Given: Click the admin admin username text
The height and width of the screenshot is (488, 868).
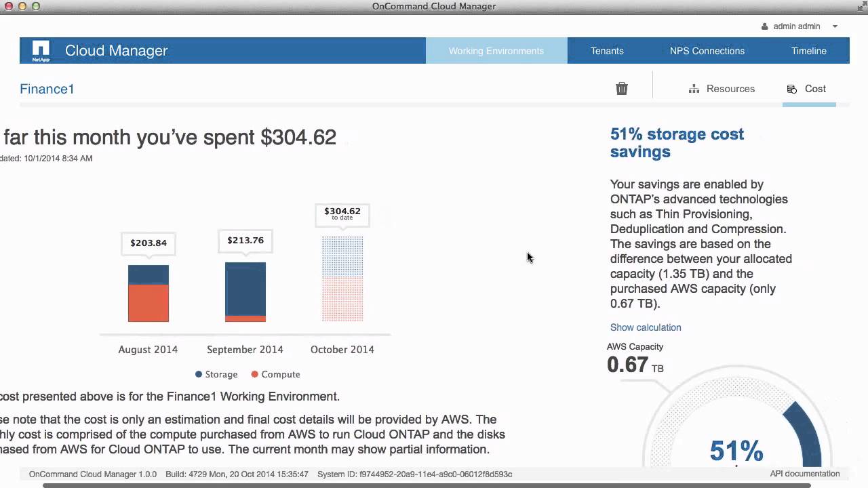Looking at the screenshot, I should pyautogui.click(x=797, y=26).
